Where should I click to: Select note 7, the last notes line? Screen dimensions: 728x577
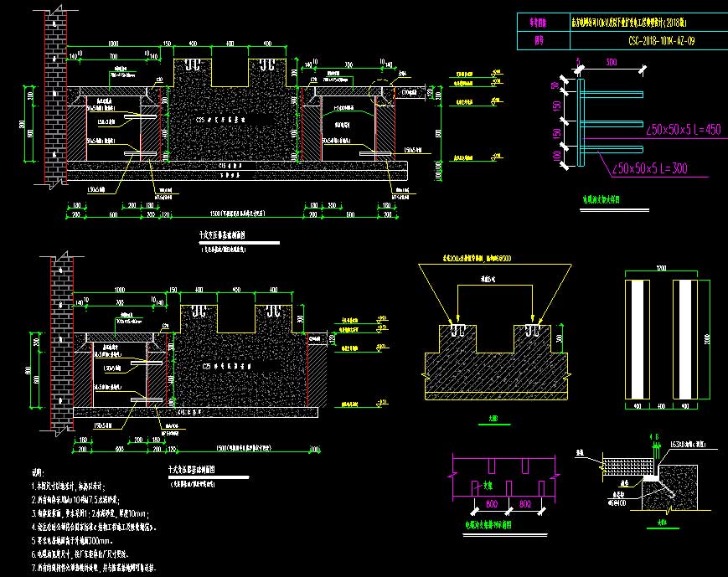[x=94, y=567]
